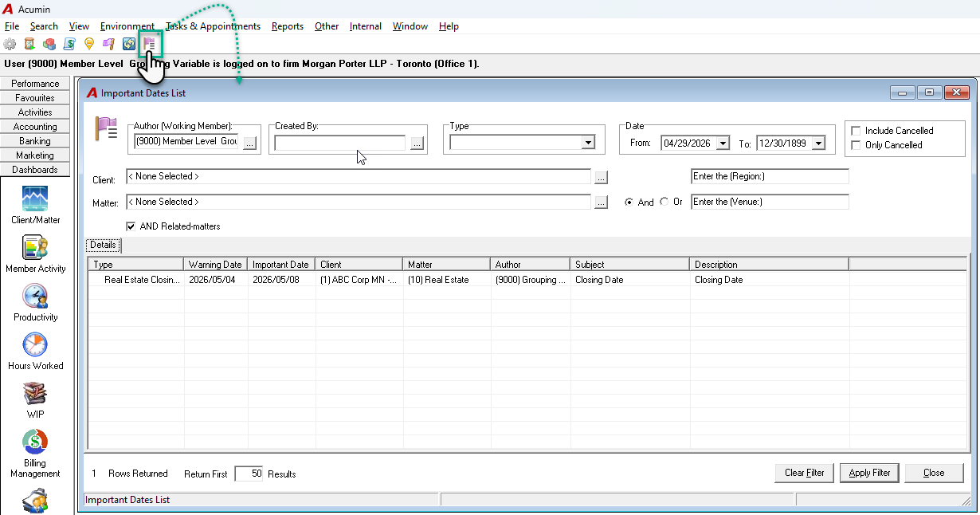Click the blue refresh arrows toolbar icon
This screenshot has width=980, height=515.
[129, 44]
